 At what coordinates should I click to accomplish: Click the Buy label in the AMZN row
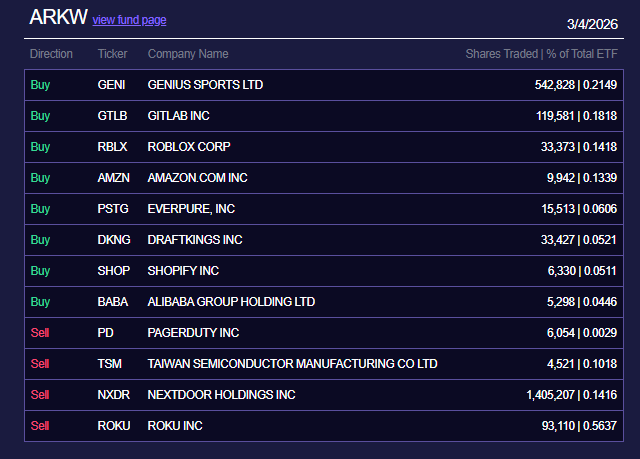point(40,178)
